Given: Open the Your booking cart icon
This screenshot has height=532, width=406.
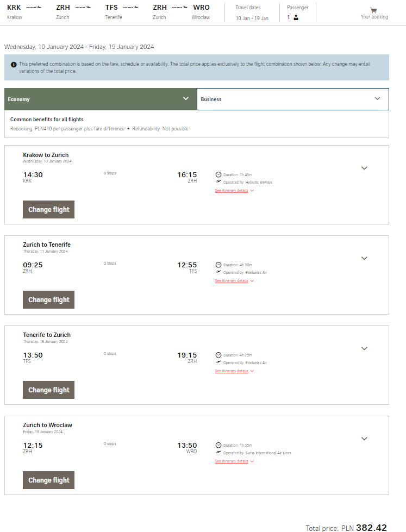Looking at the screenshot, I should tap(373, 10).
